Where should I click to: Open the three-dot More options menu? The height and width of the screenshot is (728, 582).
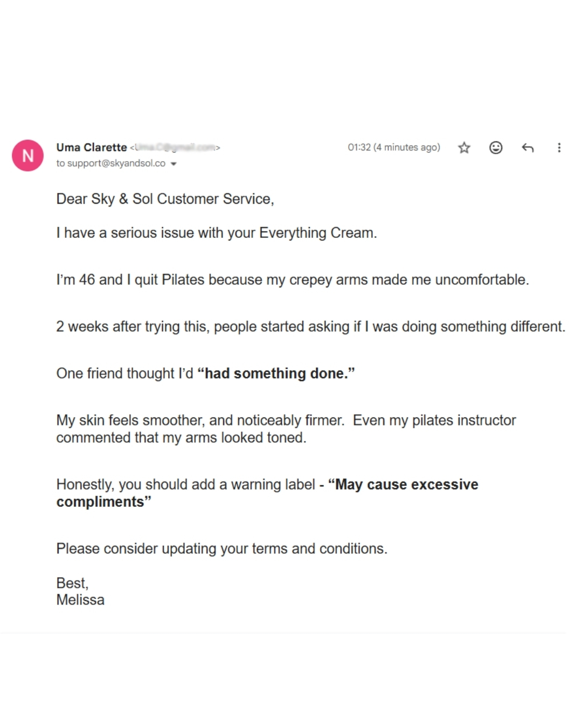coord(559,148)
